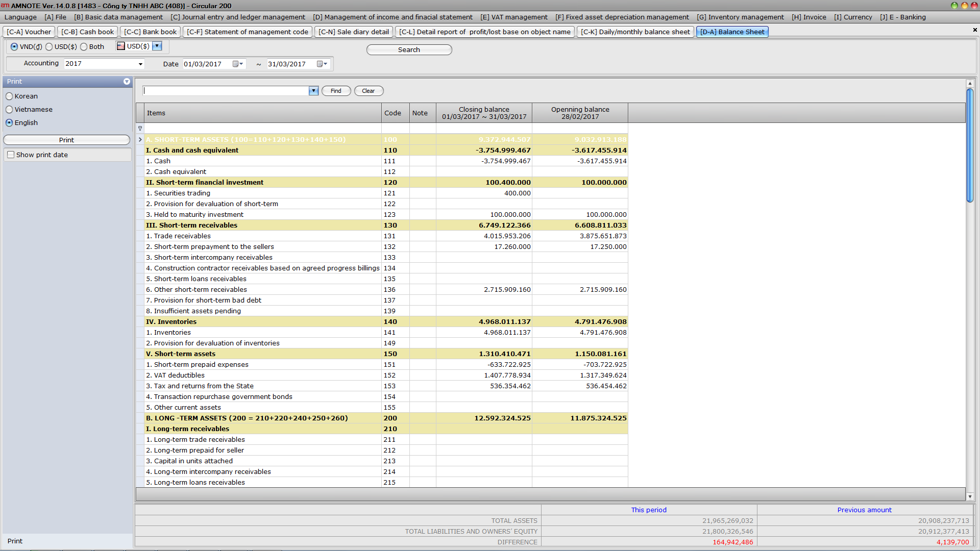Collapse the Print panel header arrow
The image size is (980, 551).
[x=127, y=82]
